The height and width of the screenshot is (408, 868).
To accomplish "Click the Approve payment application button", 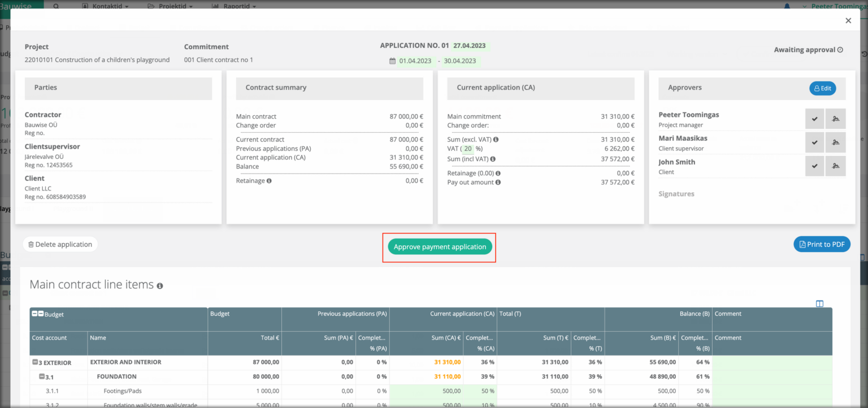I will click(x=439, y=246).
